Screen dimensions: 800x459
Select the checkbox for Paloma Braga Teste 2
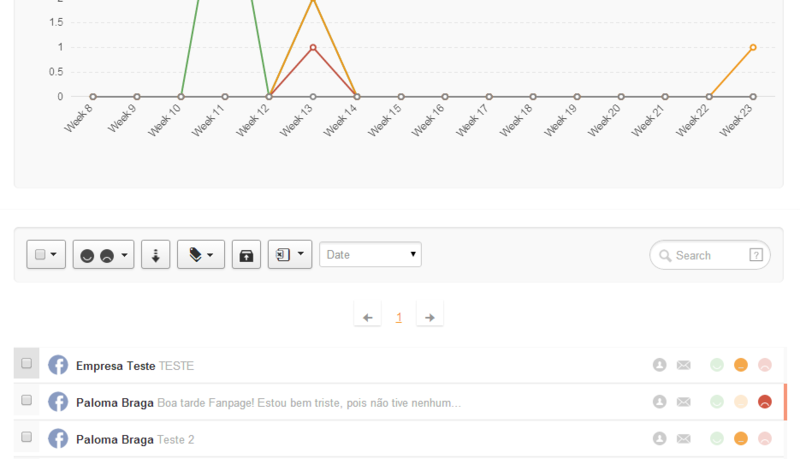coord(27,438)
